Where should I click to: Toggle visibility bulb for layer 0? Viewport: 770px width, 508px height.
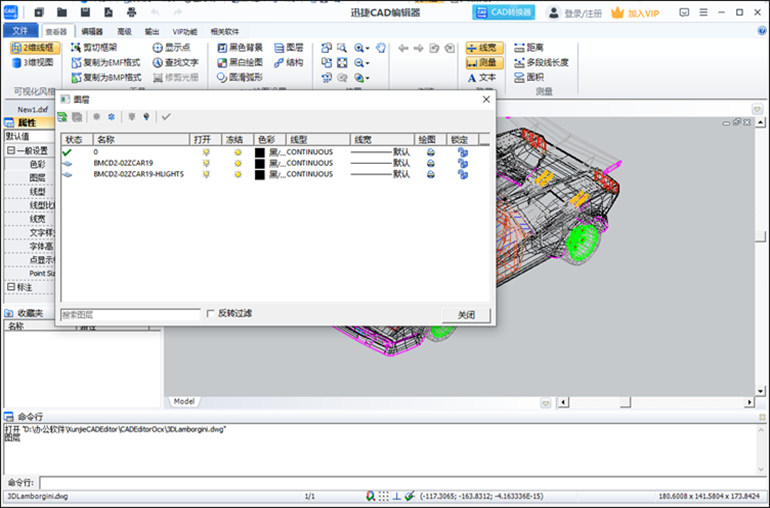[x=206, y=152]
